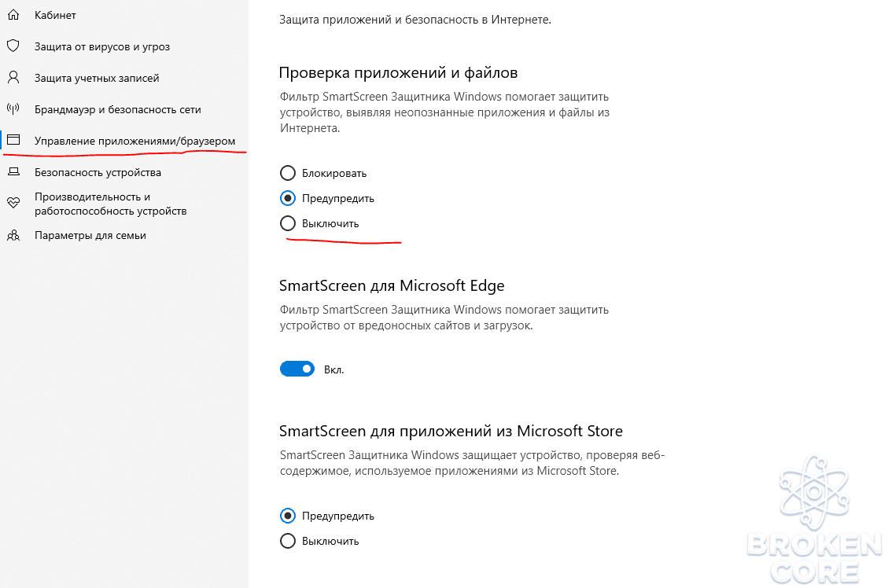Click the person icon for account protection
The height and width of the screenshot is (588, 888).
[x=13, y=78]
